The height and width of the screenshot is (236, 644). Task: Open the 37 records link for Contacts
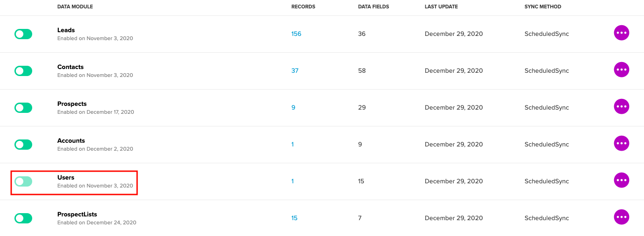click(x=295, y=71)
